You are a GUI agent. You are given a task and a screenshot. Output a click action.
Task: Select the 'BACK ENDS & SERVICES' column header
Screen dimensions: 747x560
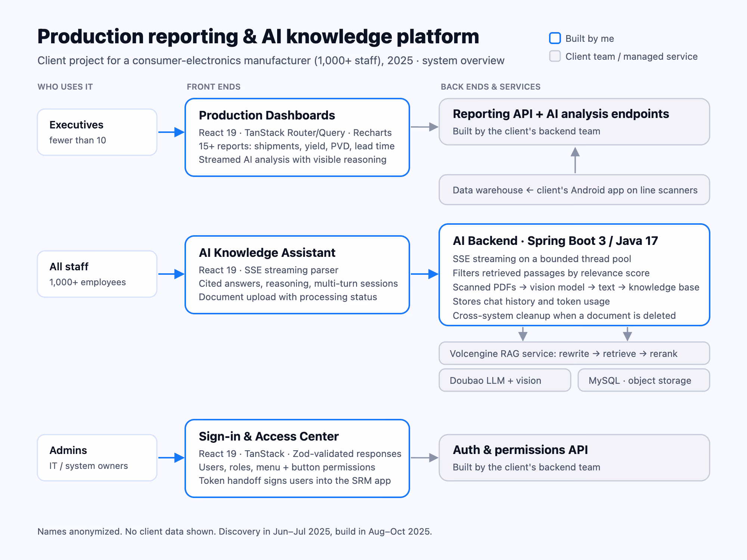(x=490, y=87)
